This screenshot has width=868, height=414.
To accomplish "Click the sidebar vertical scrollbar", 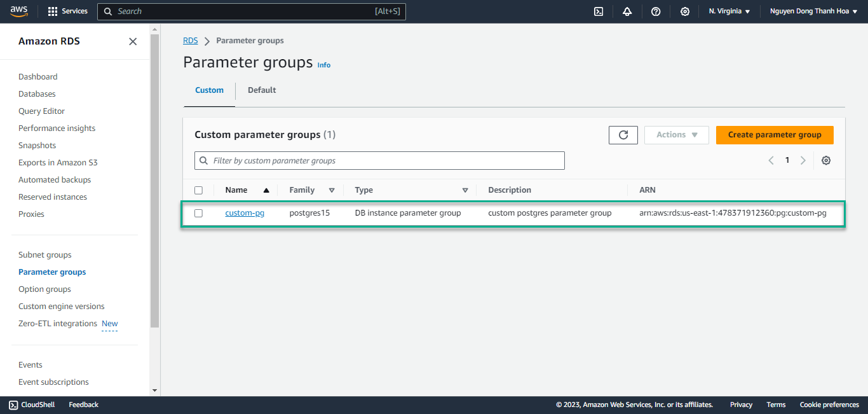I will [x=154, y=181].
